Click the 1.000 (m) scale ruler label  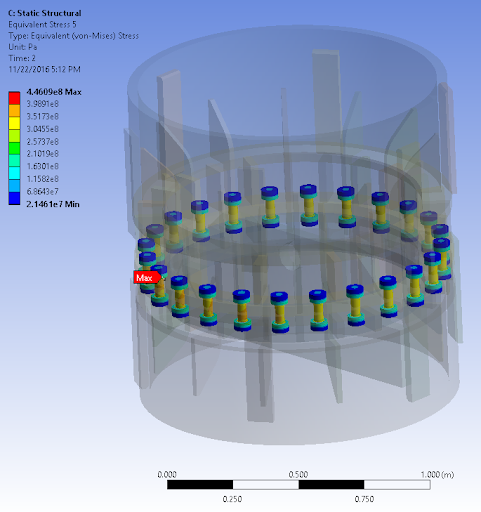pyautogui.click(x=437, y=474)
